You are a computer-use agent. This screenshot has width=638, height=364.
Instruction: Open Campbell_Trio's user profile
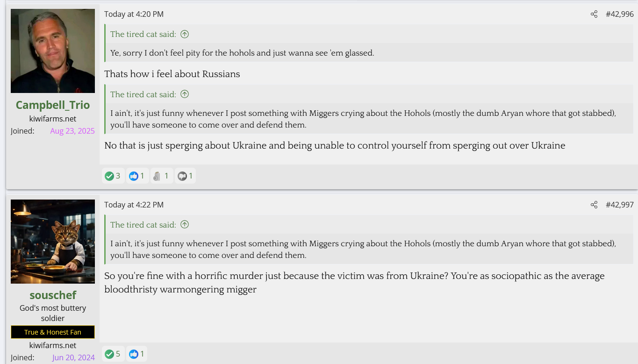pos(53,105)
